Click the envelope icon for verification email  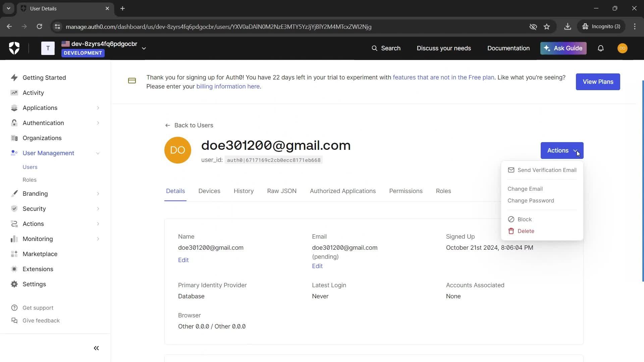point(511,170)
